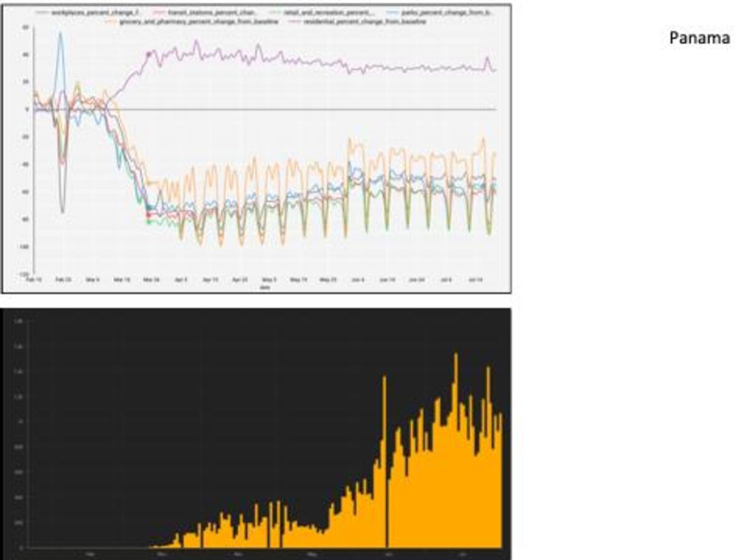
Task: Click the 'date' axis title
Action: [265, 287]
